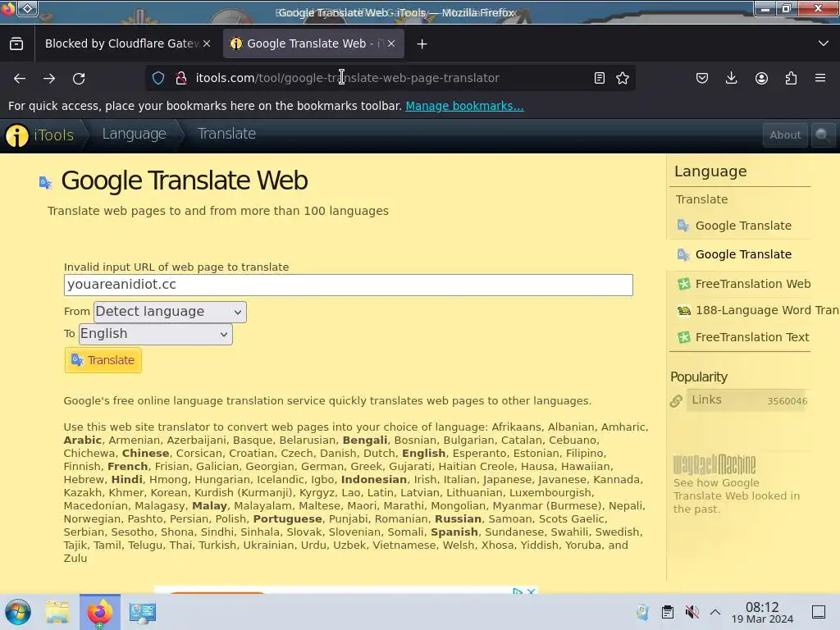Open FreeTranslation Web sidebar link
Screen dimensions: 840x630
753,284
